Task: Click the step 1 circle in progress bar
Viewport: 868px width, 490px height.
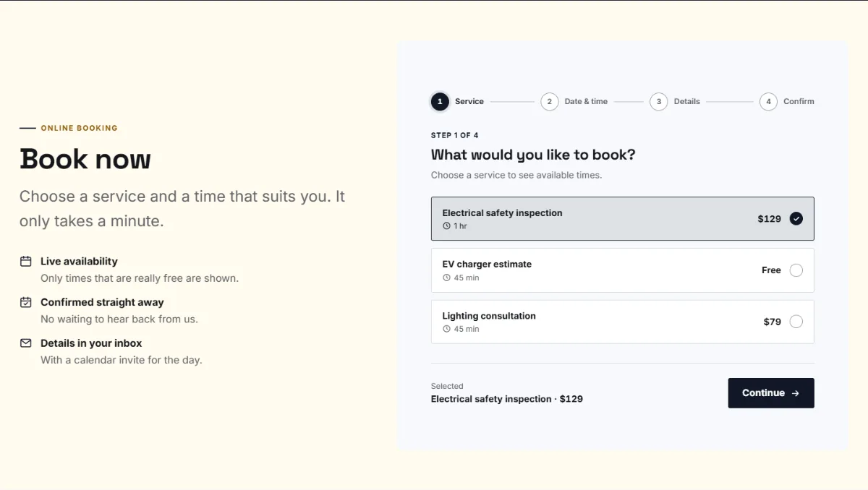Action: coord(440,102)
